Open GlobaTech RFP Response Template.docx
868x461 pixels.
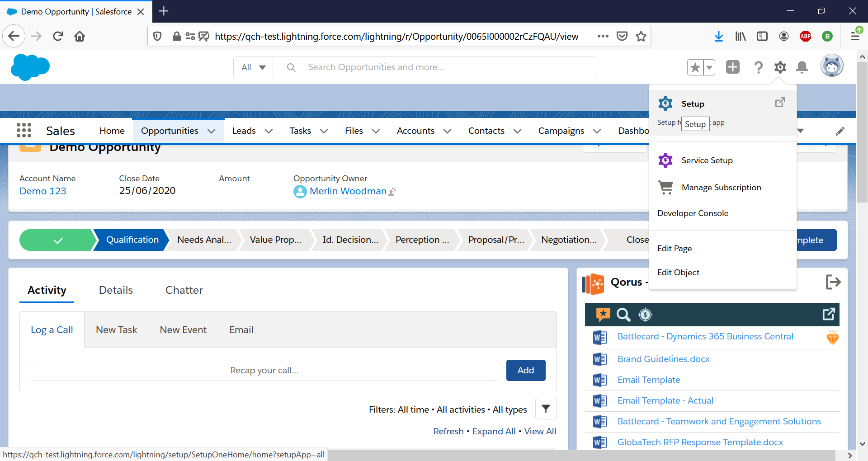(700, 442)
